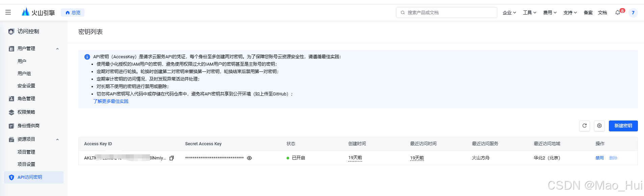Collapse the 用户管理 section chevron
Viewport: 644px width, 196px height.
click(57, 49)
